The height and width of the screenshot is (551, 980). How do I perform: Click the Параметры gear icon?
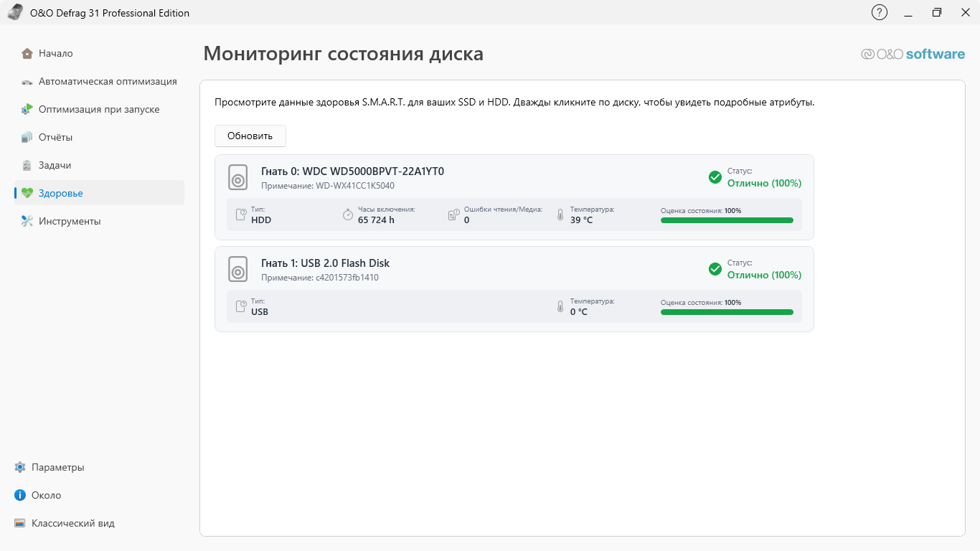click(20, 467)
